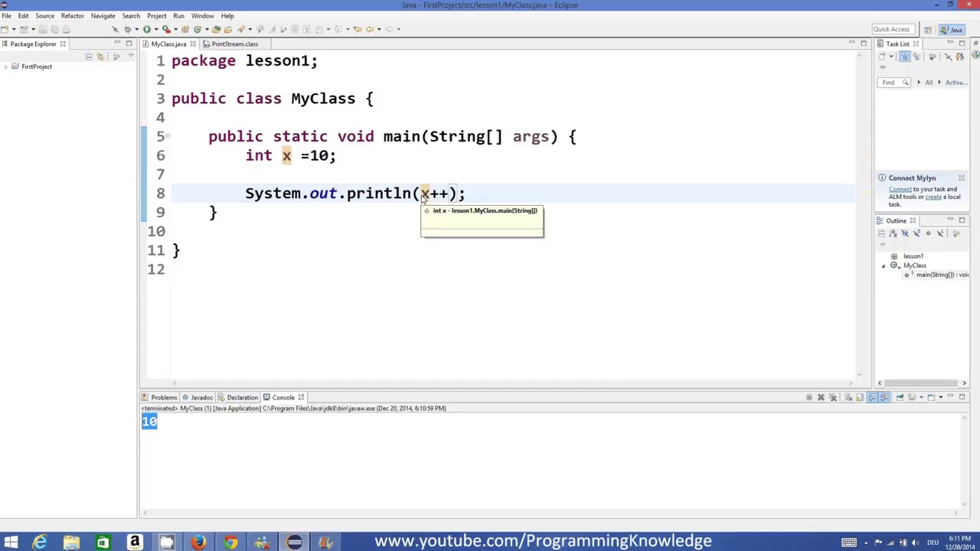Minimize the Package Explorer view
980x551 pixels.
pos(117,42)
